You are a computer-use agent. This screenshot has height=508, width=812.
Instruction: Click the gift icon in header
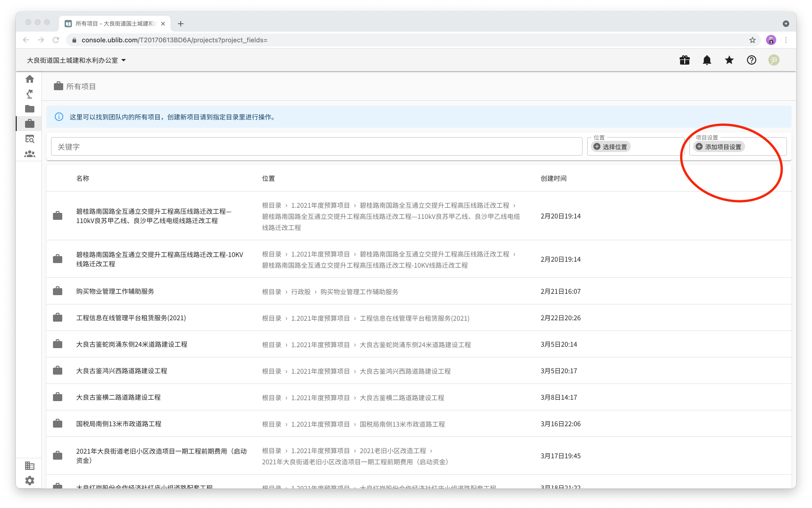coord(684,60)
